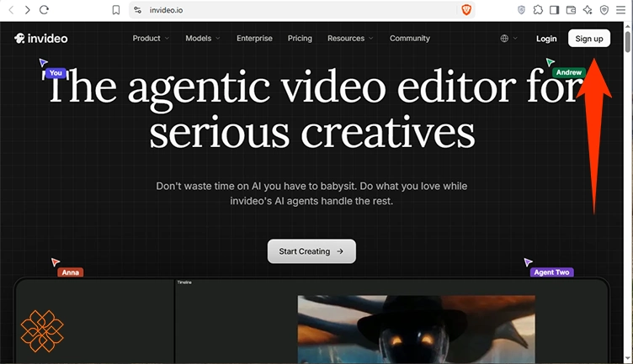Click the VPN shield icon in toolbar
This screenshot has height=364, width=633.
click(x=521, y=10)
